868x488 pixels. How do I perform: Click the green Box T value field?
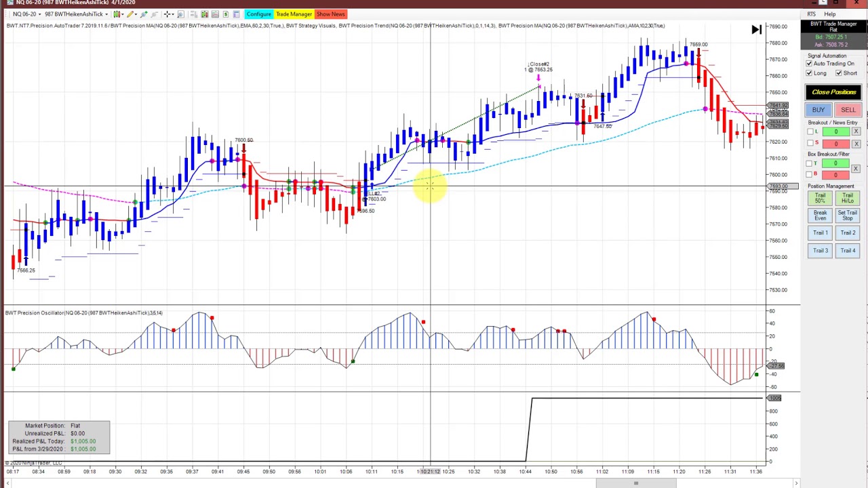tap(835, 163)
